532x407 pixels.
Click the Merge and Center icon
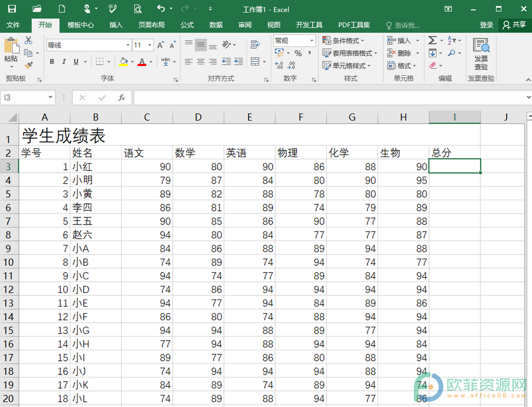click(x=255, y=61)
